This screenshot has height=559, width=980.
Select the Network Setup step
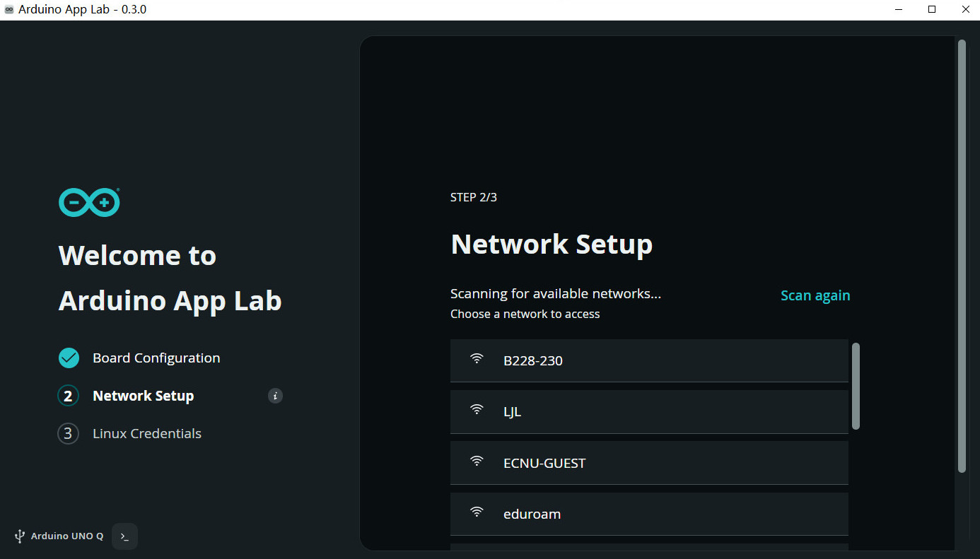coord(144,396)
